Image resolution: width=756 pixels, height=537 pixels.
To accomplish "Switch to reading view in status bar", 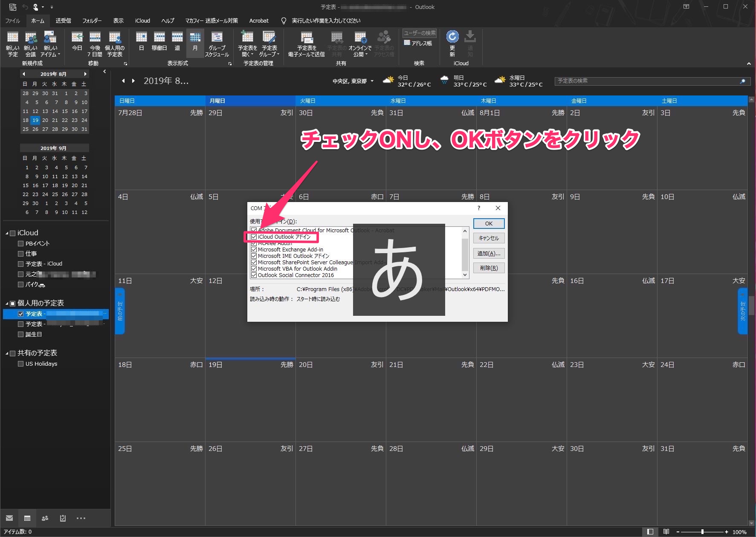I will (666, 532).
